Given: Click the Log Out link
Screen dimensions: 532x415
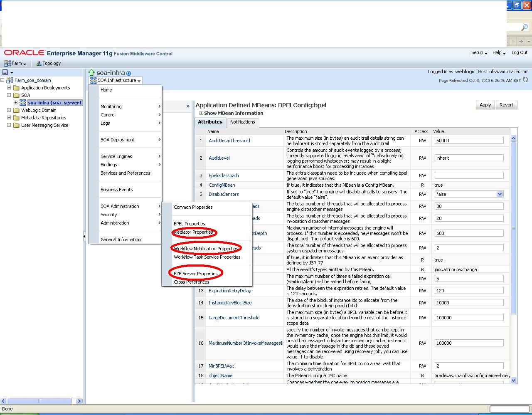Looking at the screenshot, I should point(519,53).
